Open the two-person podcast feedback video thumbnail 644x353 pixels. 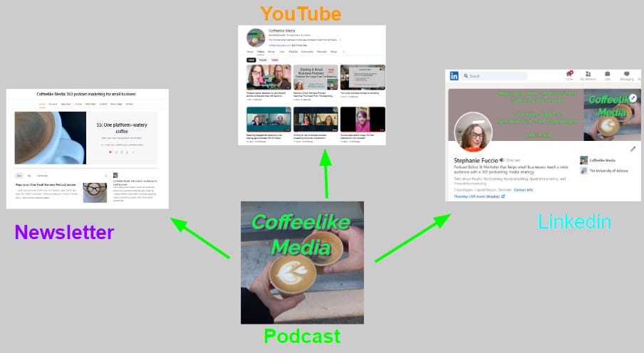tap(269, 77)
